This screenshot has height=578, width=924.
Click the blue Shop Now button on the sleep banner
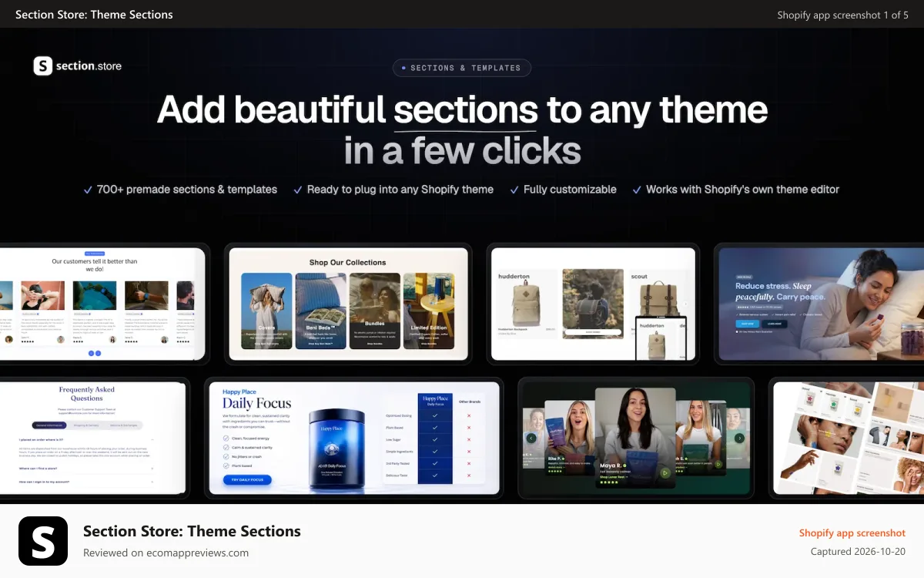(x=748, y=324)
